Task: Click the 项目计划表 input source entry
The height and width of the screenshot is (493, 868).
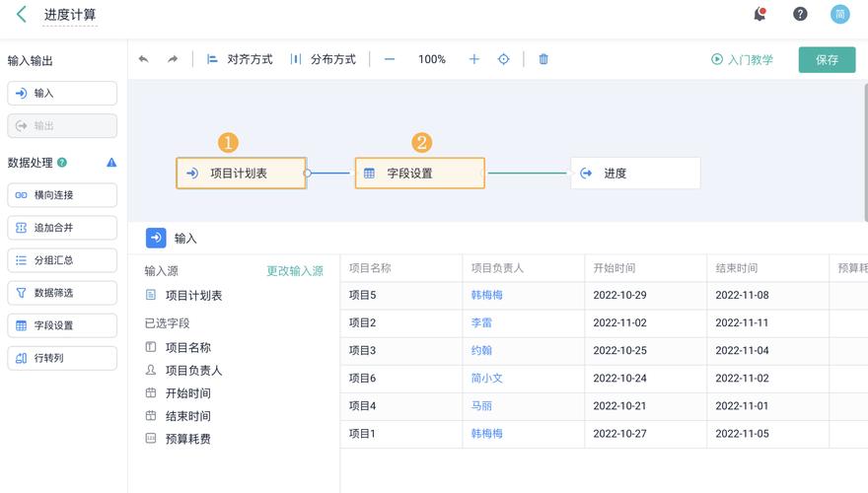Action: tap(183, 296)
